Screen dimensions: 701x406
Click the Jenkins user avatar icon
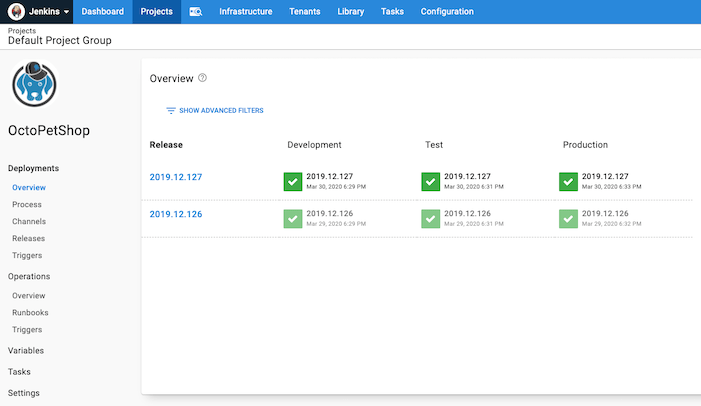17,12
